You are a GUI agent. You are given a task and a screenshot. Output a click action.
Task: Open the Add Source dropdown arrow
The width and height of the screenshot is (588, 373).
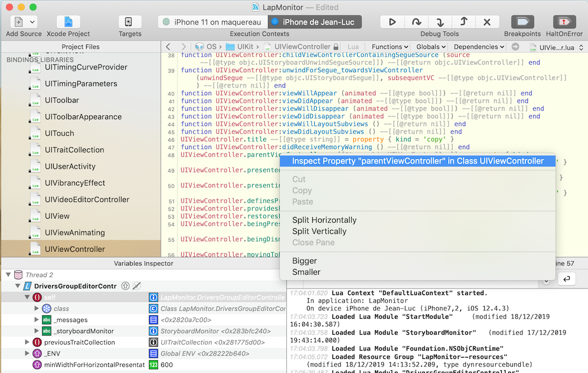tap(32, 22)
